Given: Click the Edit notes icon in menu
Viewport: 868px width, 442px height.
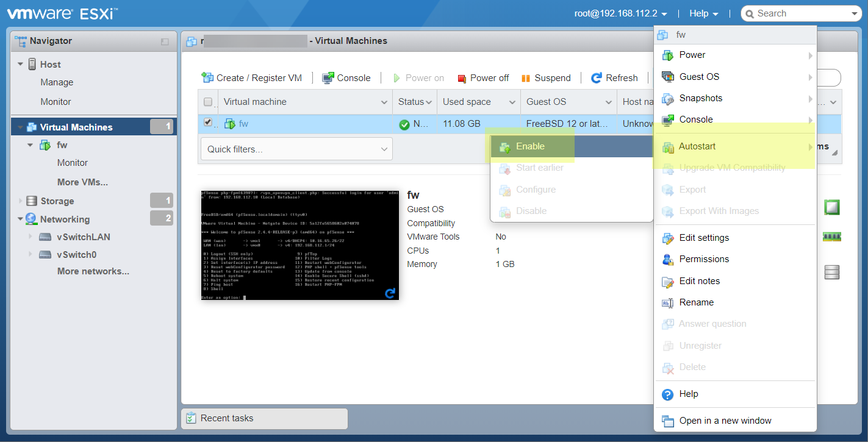Looking at the screenshot, I should coord(668,281).
